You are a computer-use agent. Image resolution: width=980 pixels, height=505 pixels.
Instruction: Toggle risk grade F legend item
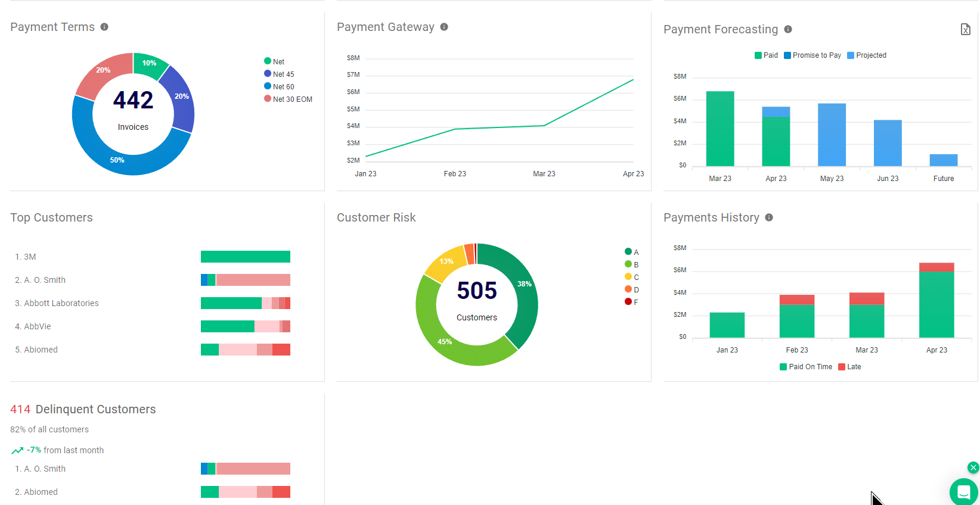pos(631,302)
